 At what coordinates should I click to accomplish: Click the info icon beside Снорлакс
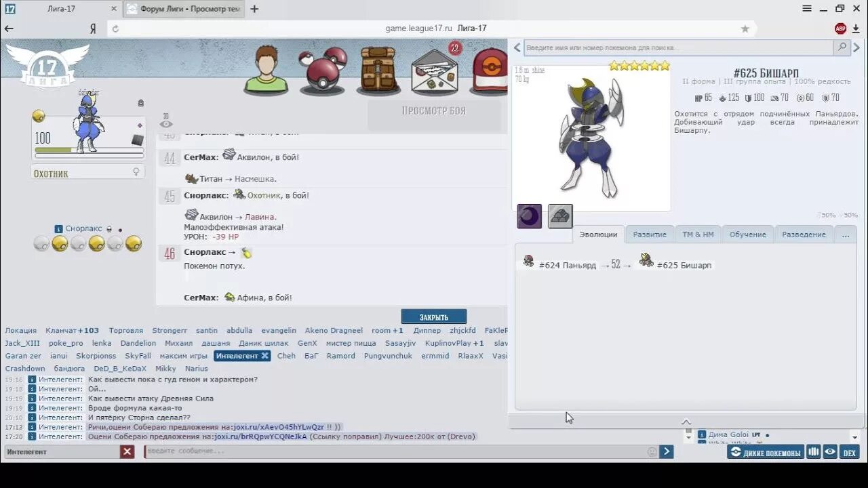[x=59, y=229]
